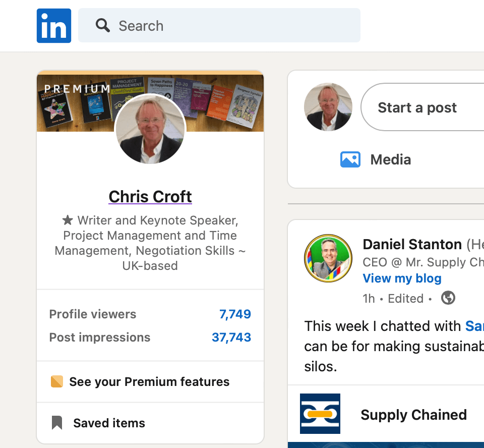
Task: Open Daniel Stanton's profile picture
Action: tap(328, 258)
